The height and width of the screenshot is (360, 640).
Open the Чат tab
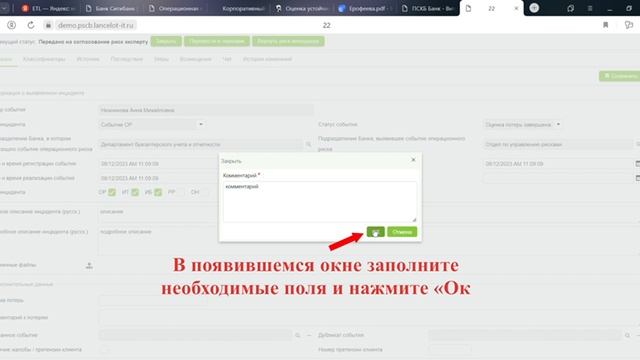click(227, 59)
